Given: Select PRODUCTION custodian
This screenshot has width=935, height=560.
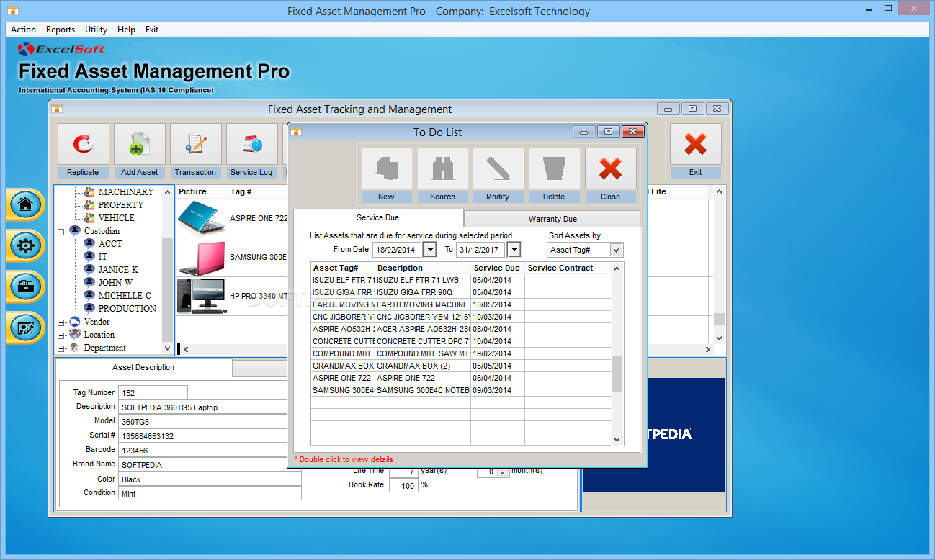Looking at the screenshot, I should [x=127, y=309].
